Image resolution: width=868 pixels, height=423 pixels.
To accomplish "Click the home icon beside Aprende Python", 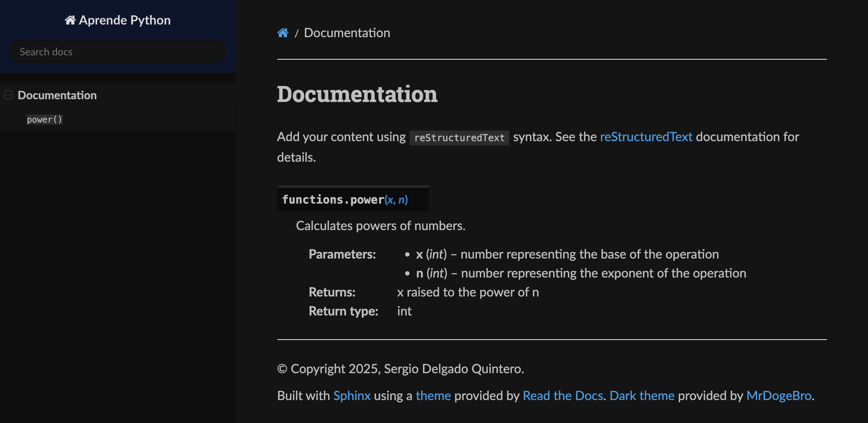I will [x=70, y=20].
